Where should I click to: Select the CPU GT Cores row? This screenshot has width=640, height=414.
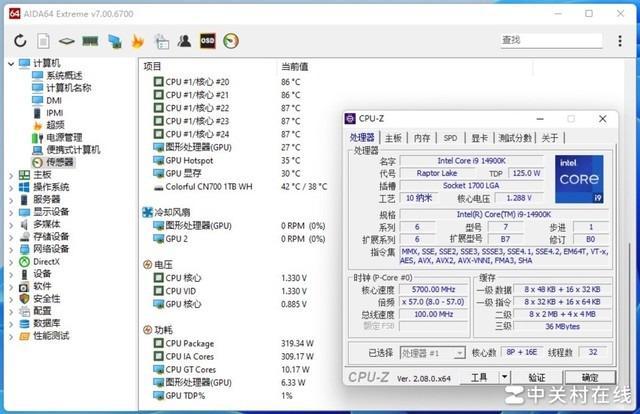pos(231,369)
